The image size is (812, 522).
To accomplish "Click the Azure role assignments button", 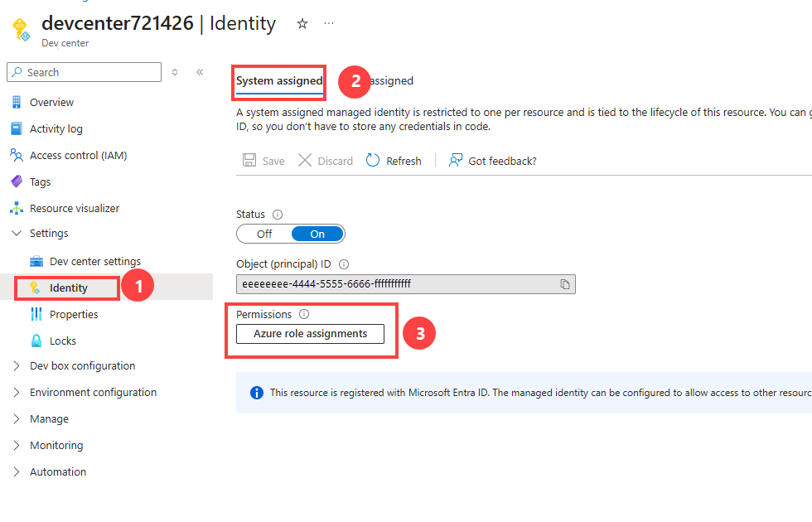I will click(310, 334).
